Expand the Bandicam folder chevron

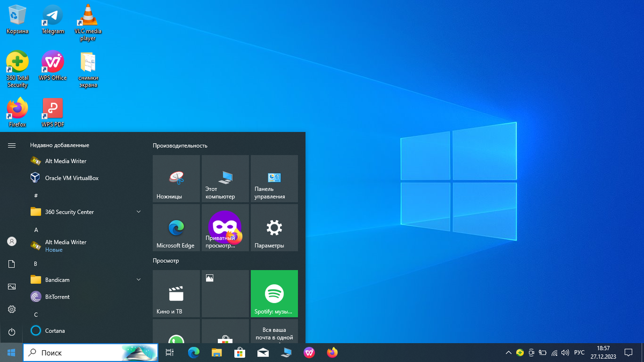138,279
